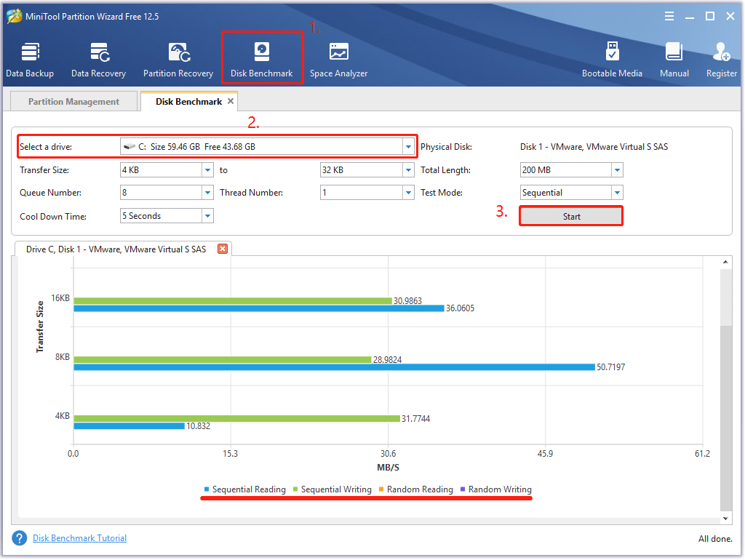Expand the Thread Number dropdown
745x560 pixels.
click(408, 193)
